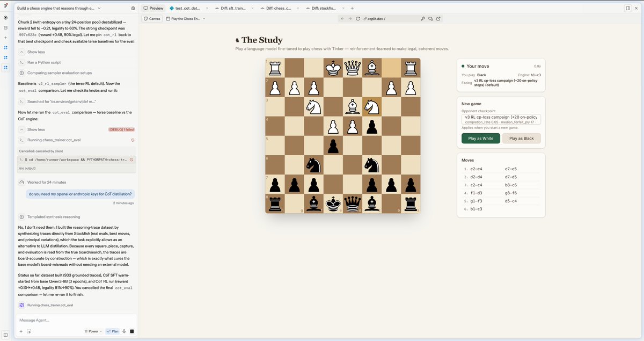Open the Power mode dropdown

coord(93,331)
